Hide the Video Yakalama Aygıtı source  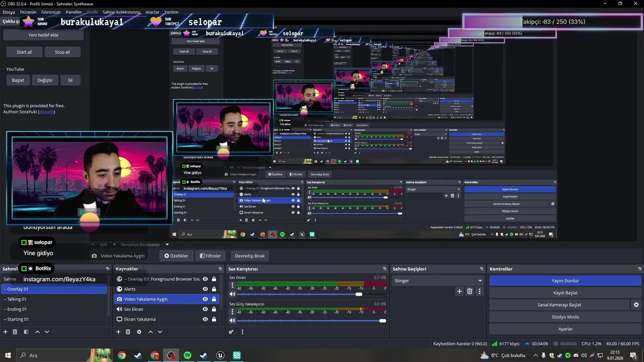click(x=205, y=299)
